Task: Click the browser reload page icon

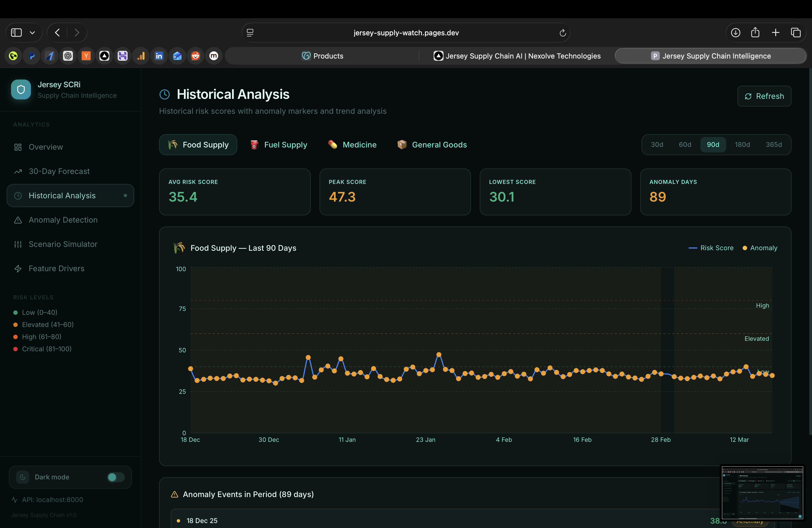Action: [562, 33]
